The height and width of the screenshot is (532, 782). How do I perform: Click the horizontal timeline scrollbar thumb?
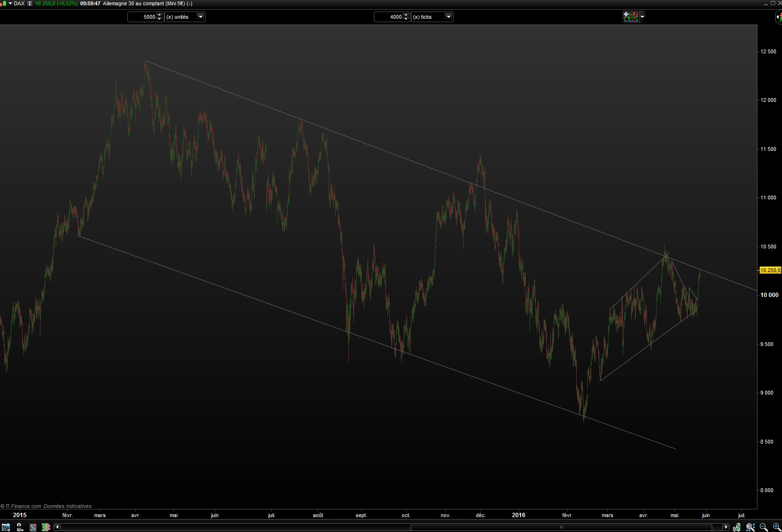tap(561, 527)
